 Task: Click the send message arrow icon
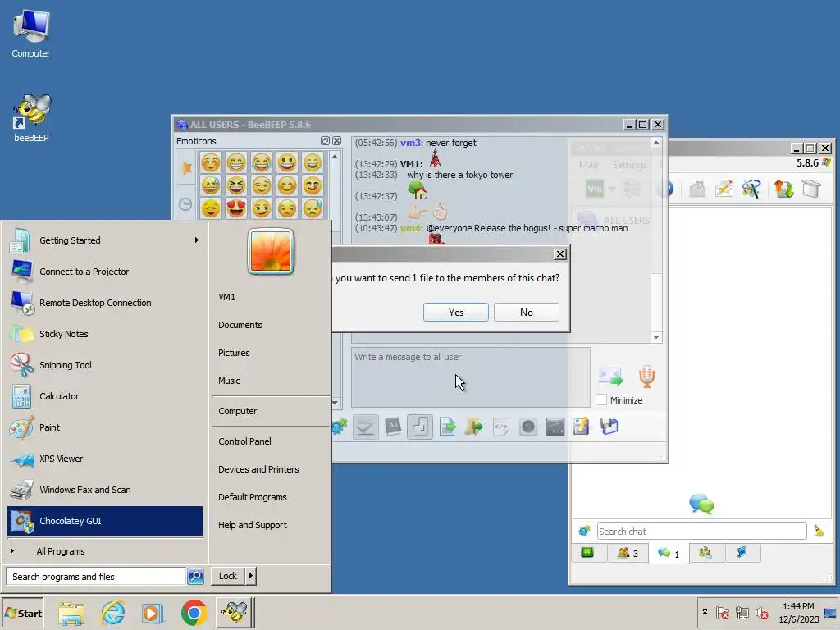coord(610,376)
